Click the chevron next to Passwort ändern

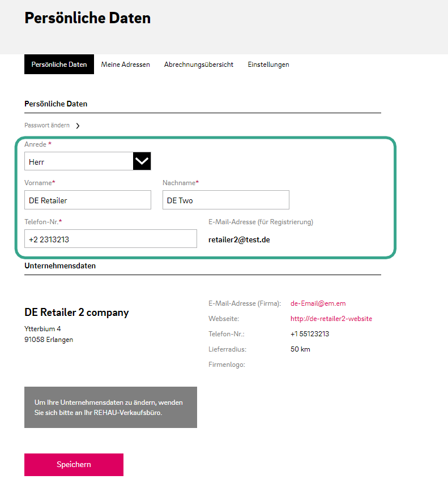coord(78,126)
